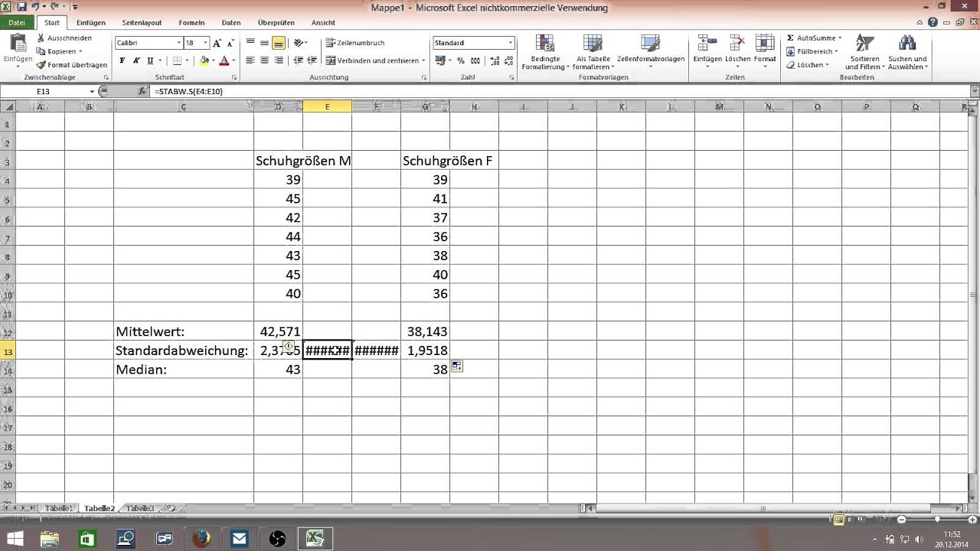Image resolution: width=980 pixels, height=551 pixels.
Task: Align text right horizontally
Action: click(x=279, y=60)
